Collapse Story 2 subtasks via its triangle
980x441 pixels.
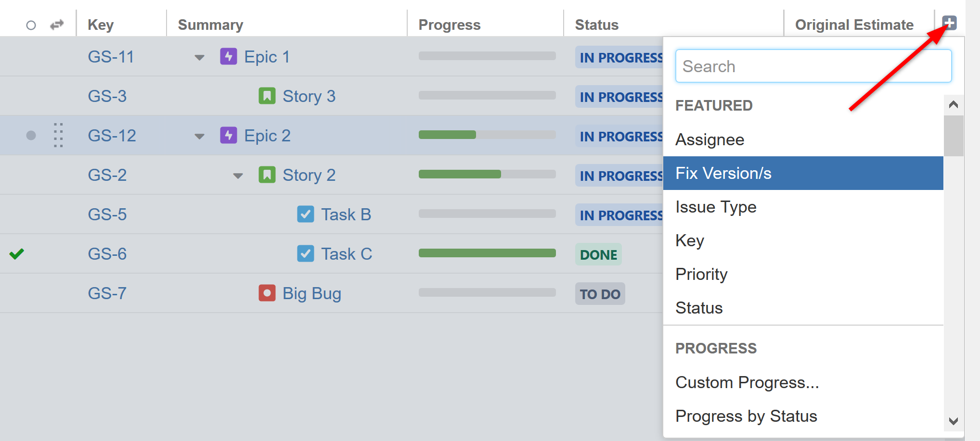click(x=238, y=176)
